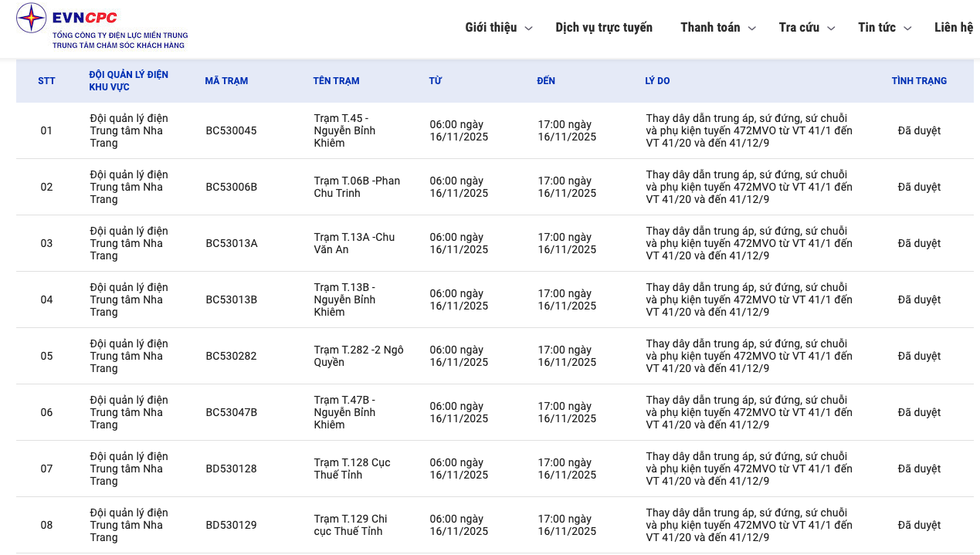The height and width of the screenshot is (555, 980).
Task: Expand the Giới thiệu dropdown chevron
Action: tap(529, 29)
